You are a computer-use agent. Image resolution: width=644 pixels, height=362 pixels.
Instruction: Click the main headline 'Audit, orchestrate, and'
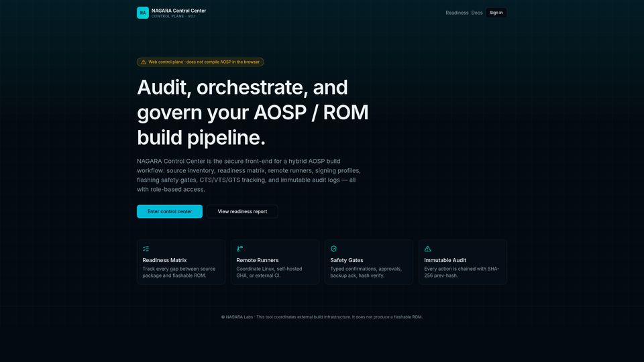pyautogui.click(x=242, y=87)
